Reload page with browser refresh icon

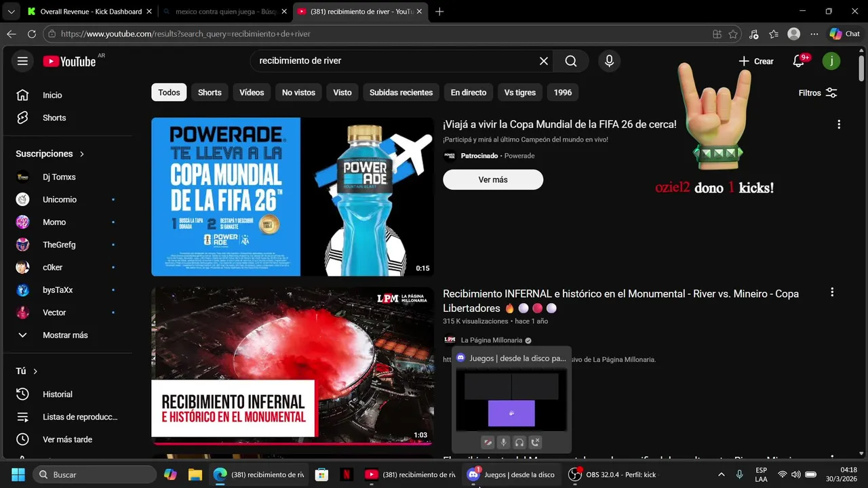[x=31, y=34]
